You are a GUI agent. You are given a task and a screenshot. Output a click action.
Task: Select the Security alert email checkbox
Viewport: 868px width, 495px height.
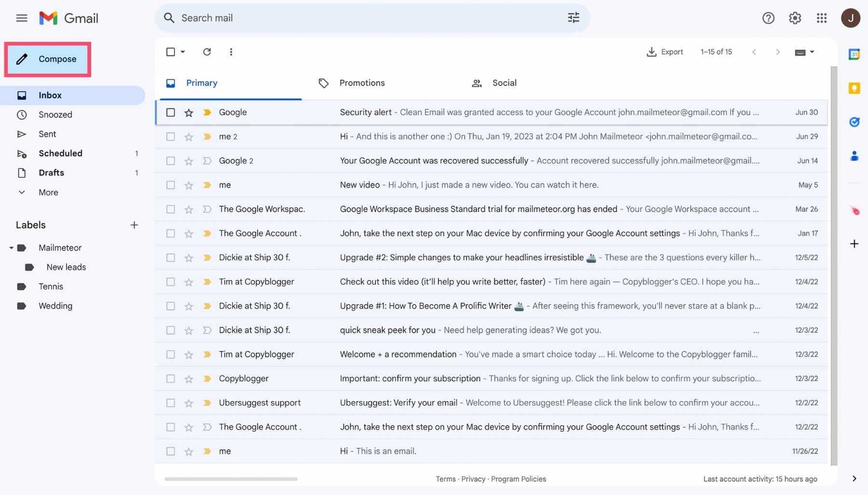(x=171, y=112)
